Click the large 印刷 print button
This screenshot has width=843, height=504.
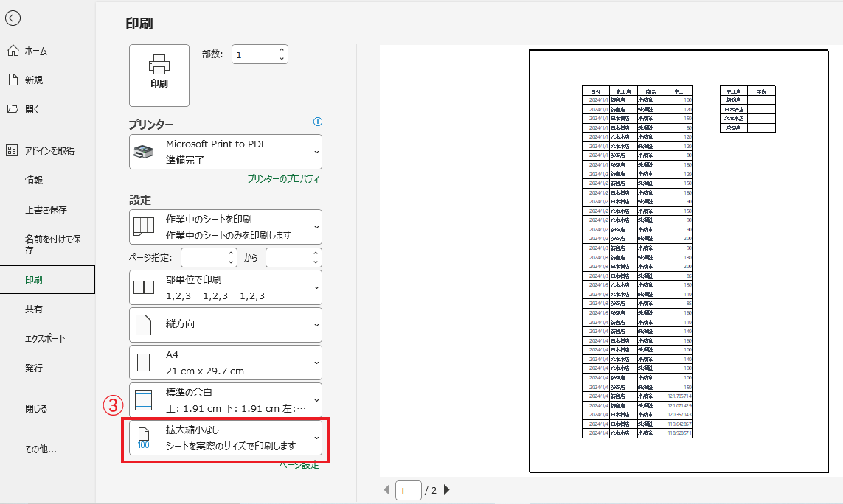pyautogui.click(x=159, y=75)
